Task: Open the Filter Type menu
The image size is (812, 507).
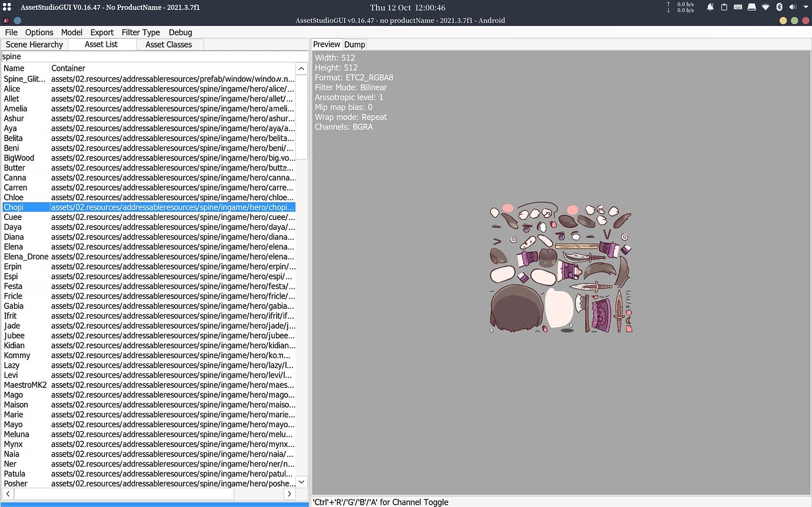Action: [x=141, y=32]
